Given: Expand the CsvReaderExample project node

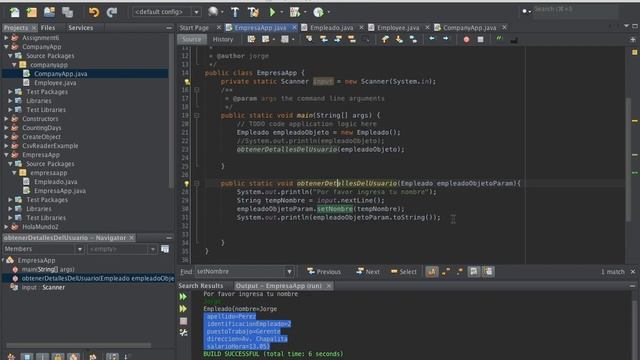Looking at the screenshot, I should [6, 146].
